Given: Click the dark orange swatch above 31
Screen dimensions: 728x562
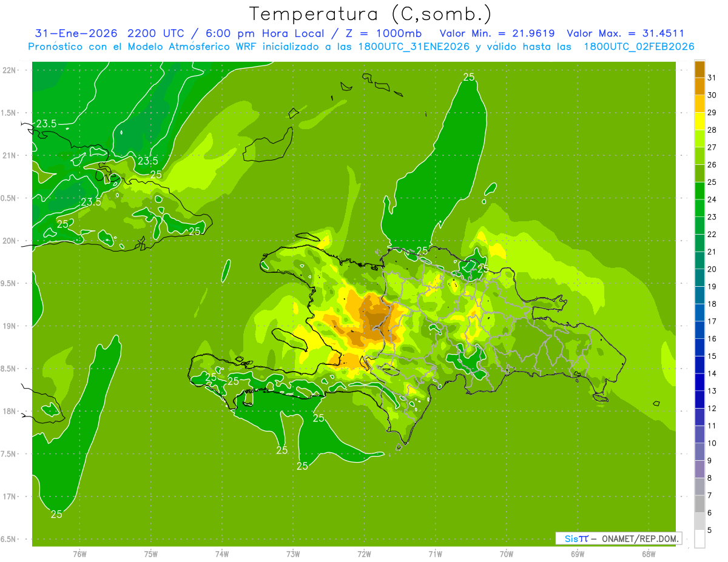Looking at the screenshot, I should pyautogui.click(x=699, y=69).
